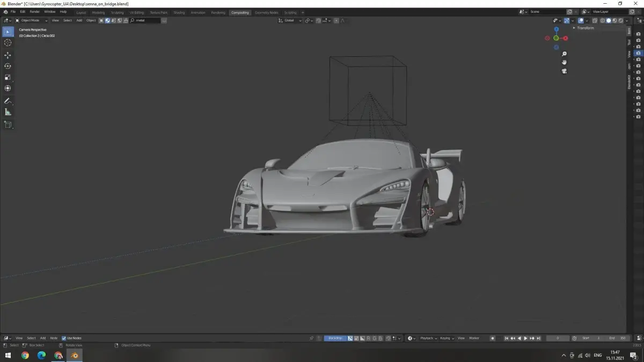The height and width of the screenshot is (362, 644).
Task: Switch to the Layout workspace tab
Action: [81, 12]
